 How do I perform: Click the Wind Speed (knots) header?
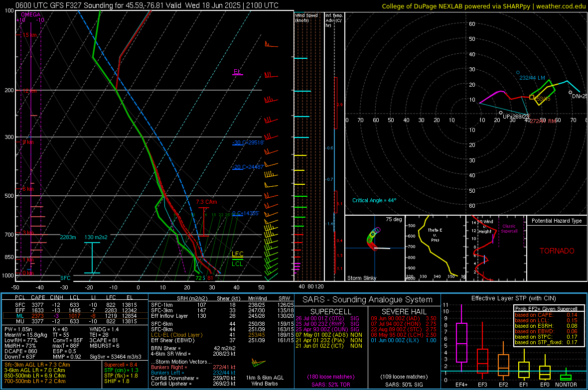tap(306, 17)
